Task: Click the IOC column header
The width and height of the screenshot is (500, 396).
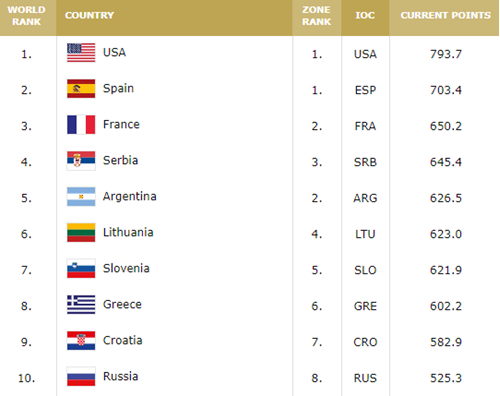Action: coord(365,15)
